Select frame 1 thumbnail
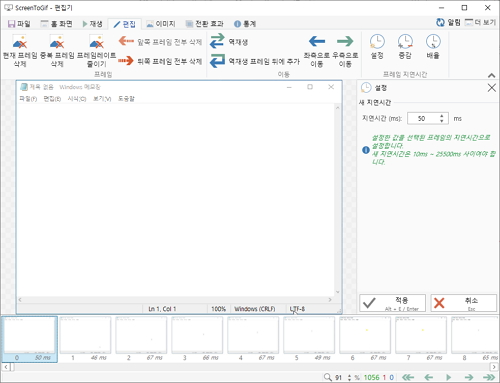 pos(85,339)
